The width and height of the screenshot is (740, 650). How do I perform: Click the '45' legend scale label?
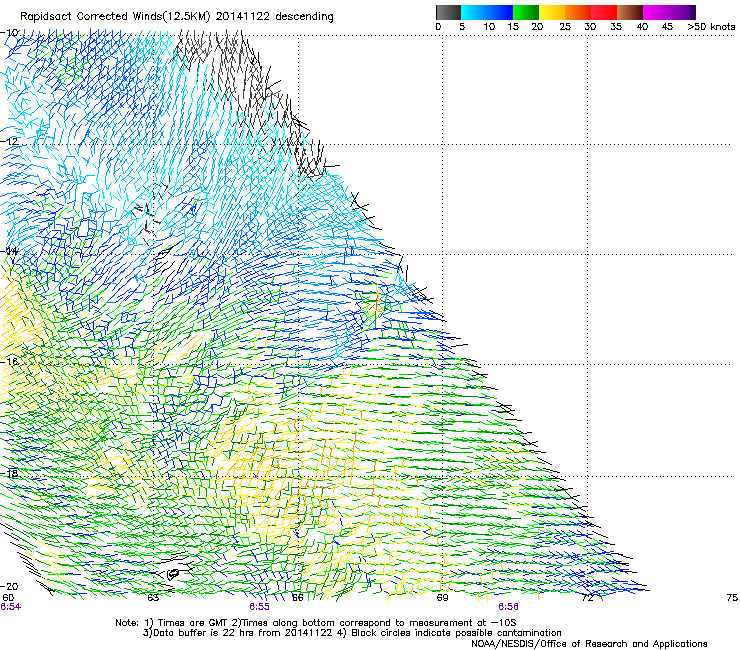pyautogui.click(x=667, y=26)
